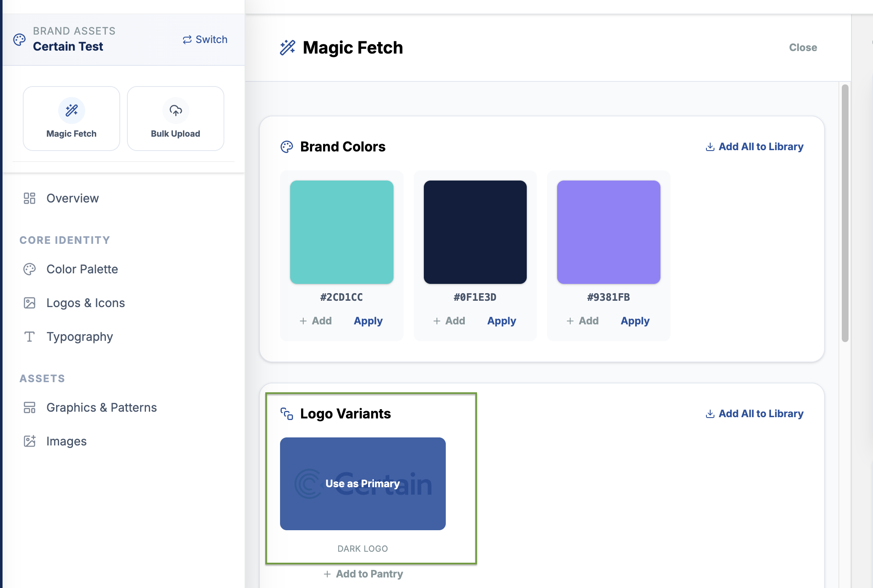
Task: Apply the #9381FB color
Action: (x=635, y=321)
